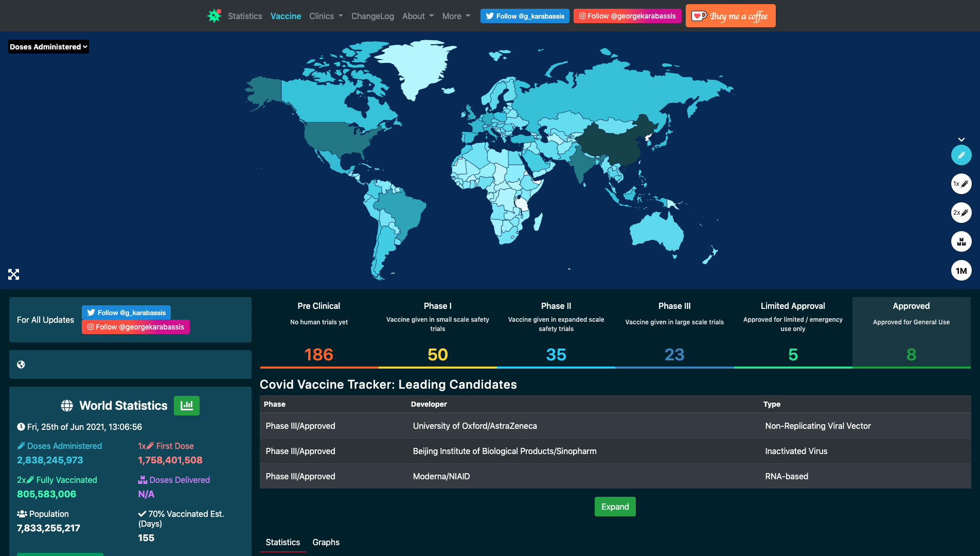980x556 pixels.
Task: Expand the vaccine candidates table
Action: [x=615, y=507]
